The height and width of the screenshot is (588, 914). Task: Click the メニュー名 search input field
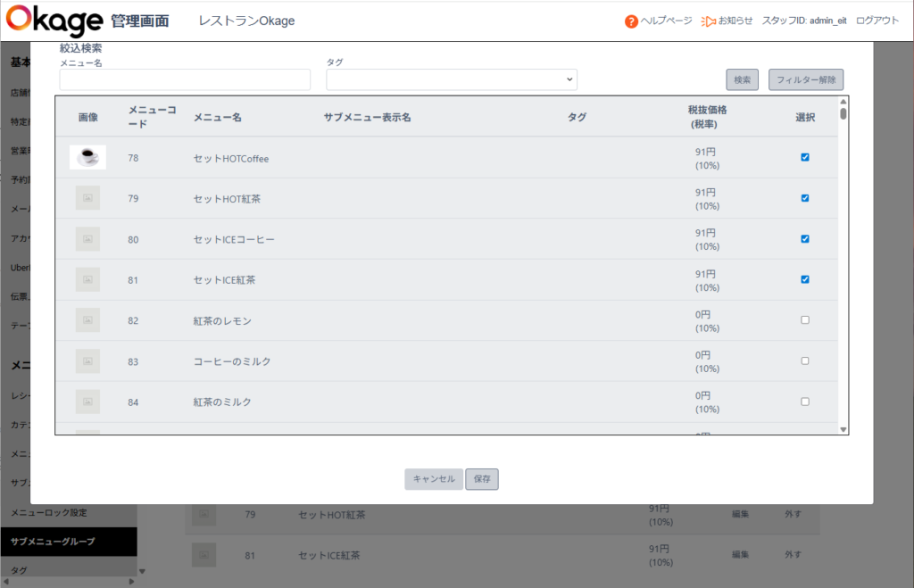coord(185,79)
